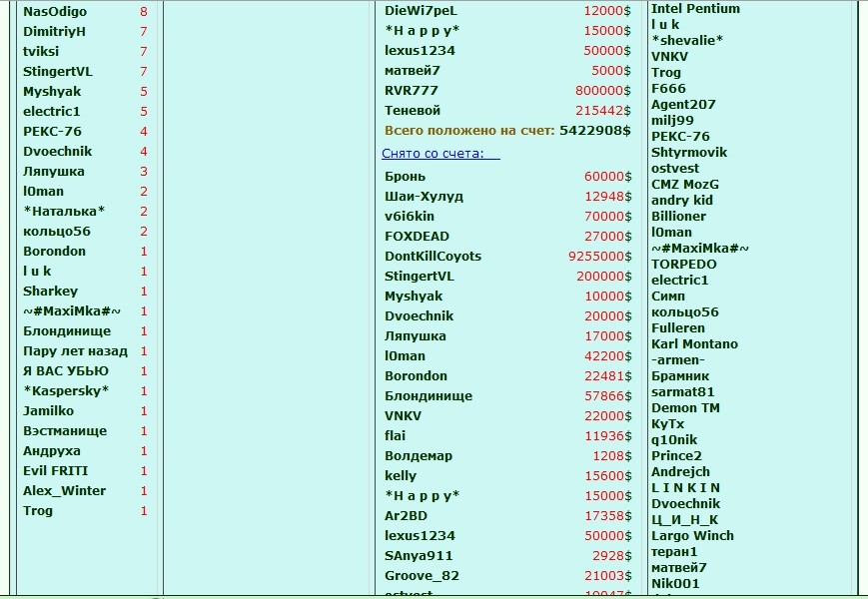Click the name Jamilko
The width and height of the screenshot is (868, 599).
48,411
